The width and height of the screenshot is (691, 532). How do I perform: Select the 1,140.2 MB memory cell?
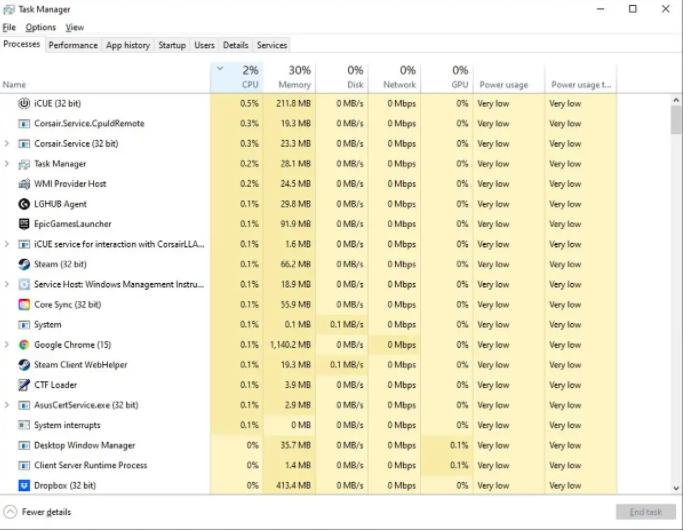290,345
